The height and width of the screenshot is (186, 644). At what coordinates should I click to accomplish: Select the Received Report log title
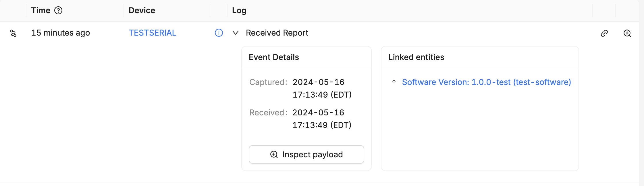tap(277, 33)
